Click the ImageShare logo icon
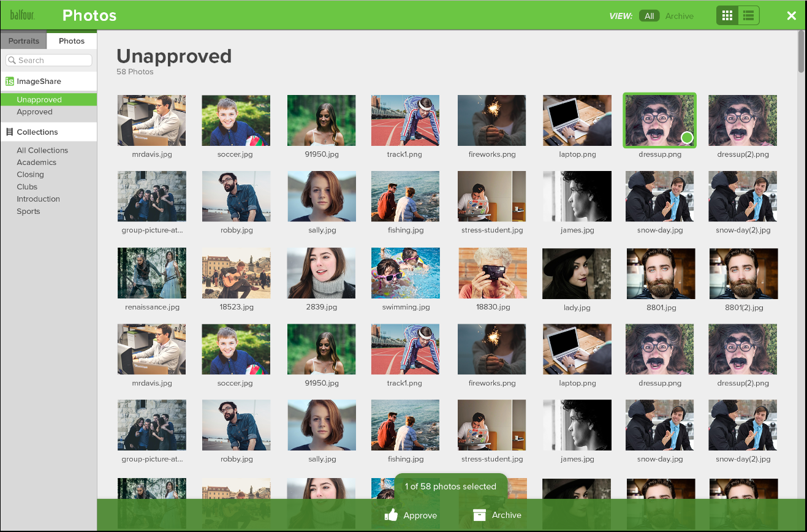 [9, 81]
